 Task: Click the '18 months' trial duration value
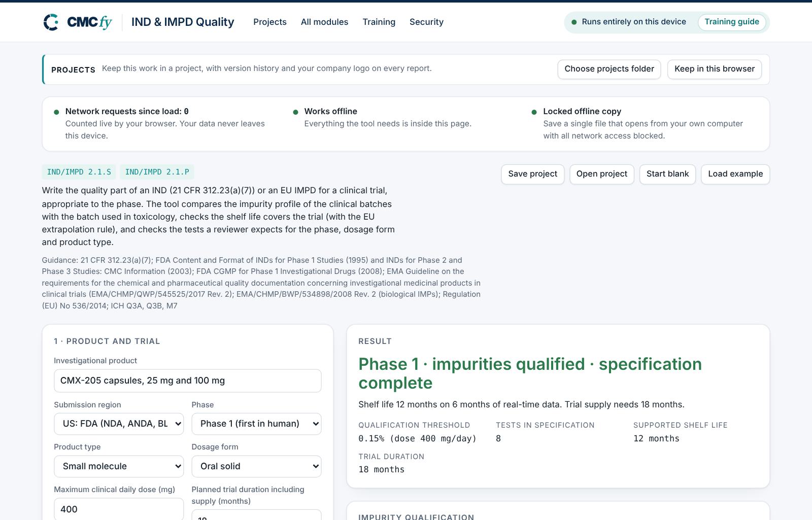pos(382,470)
